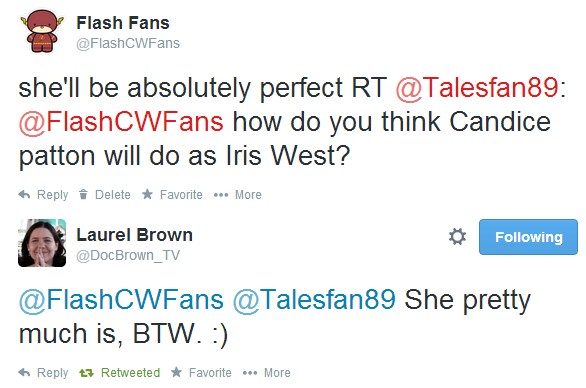Click the three-dot More icon on first tweet
This screenshot has width=586, height=388.
[x=221, y=195]
